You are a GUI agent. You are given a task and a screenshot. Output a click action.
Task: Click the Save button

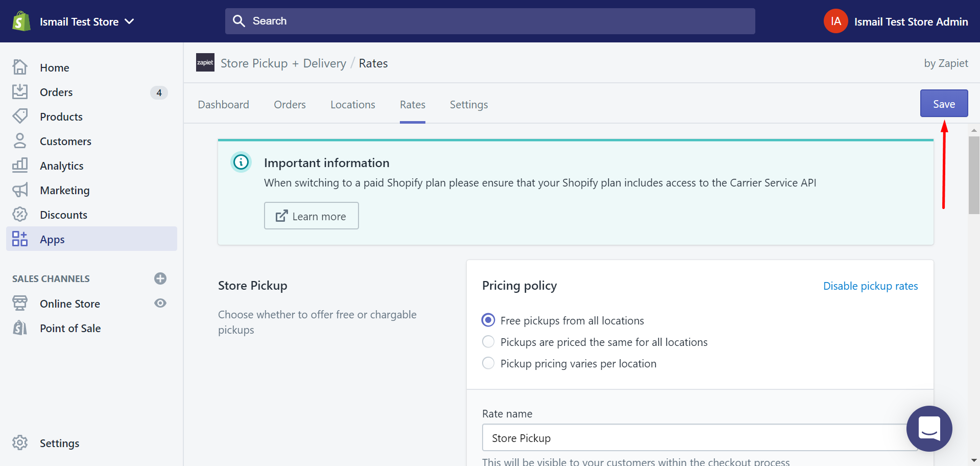click(x=944, y=104)
